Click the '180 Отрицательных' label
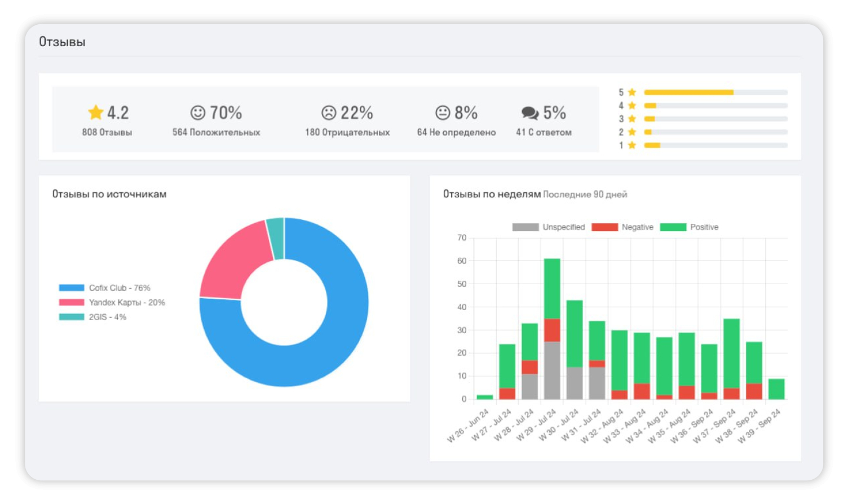This screenshot has height=504, width=848. 347,132
